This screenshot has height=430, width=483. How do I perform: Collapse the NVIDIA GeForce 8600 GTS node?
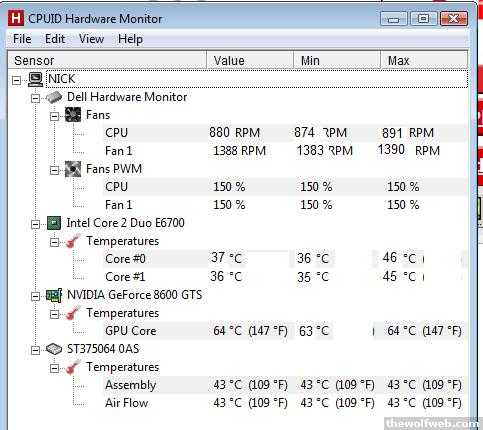[35, 296]
